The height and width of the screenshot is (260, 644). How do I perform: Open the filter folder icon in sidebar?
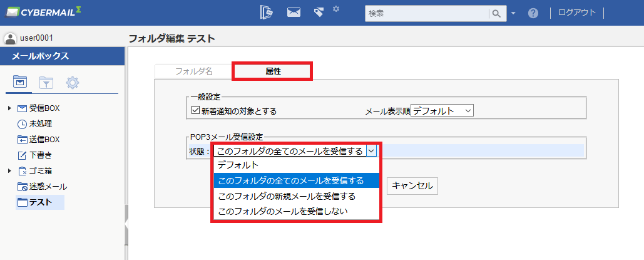46,83
